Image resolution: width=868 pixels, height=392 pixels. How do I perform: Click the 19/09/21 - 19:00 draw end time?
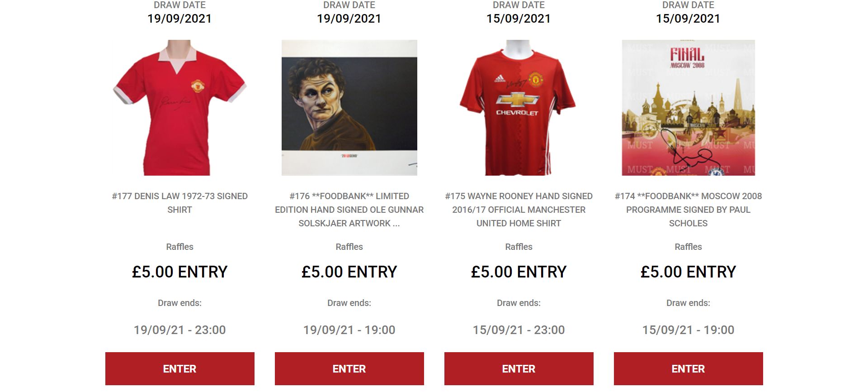tap(349, 330)
